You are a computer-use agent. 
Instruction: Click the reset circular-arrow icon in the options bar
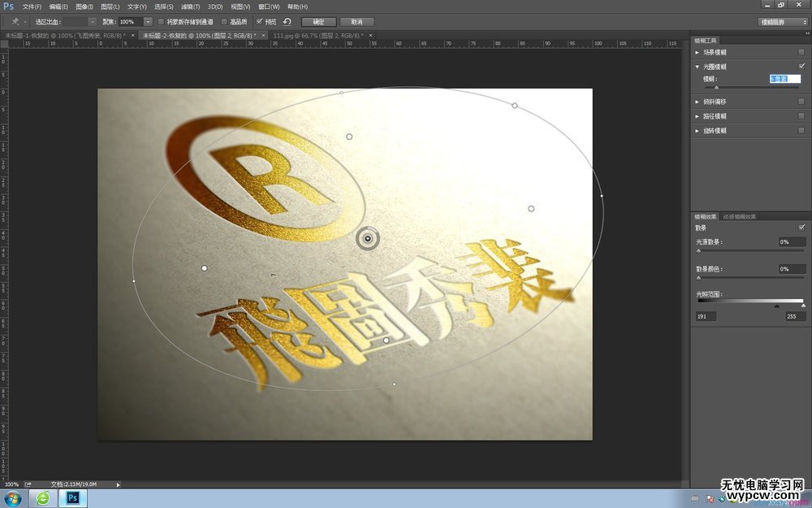pyautogui.click(x=288, y=21)
